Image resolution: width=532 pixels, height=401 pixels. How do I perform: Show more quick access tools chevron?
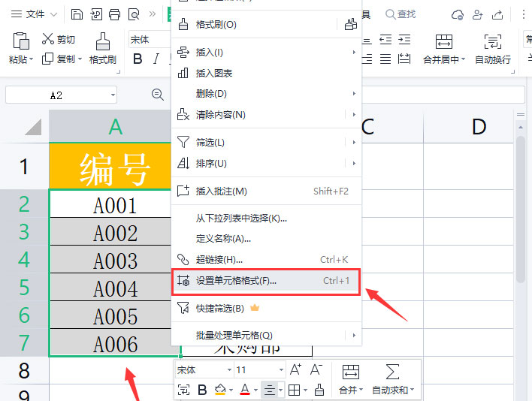pos(153,14)
